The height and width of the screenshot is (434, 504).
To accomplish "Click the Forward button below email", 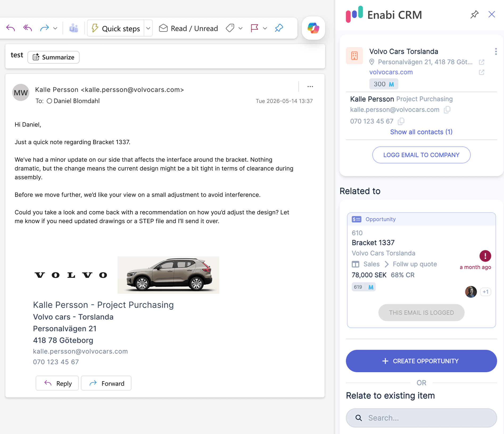I will (106, 383).
